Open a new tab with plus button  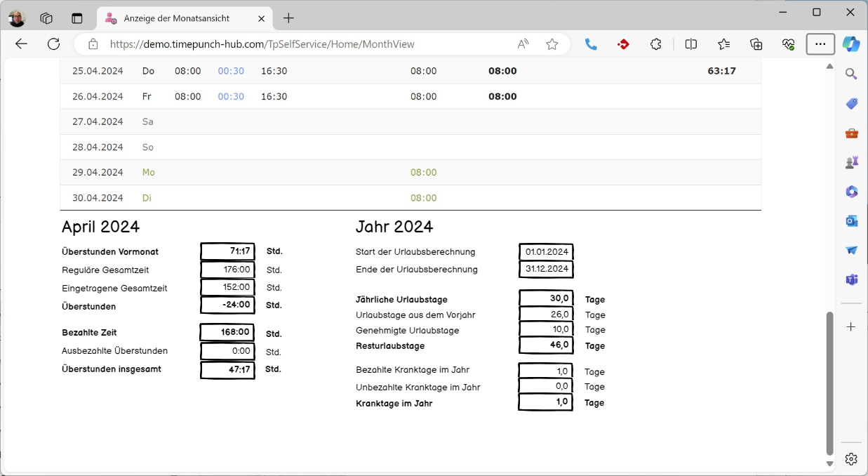coord(288,18)
